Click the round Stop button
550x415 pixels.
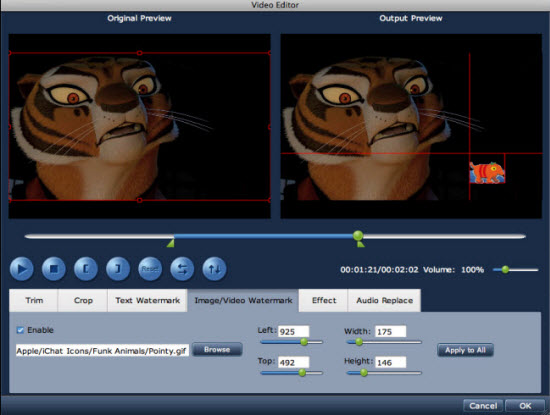click(54, 269)
